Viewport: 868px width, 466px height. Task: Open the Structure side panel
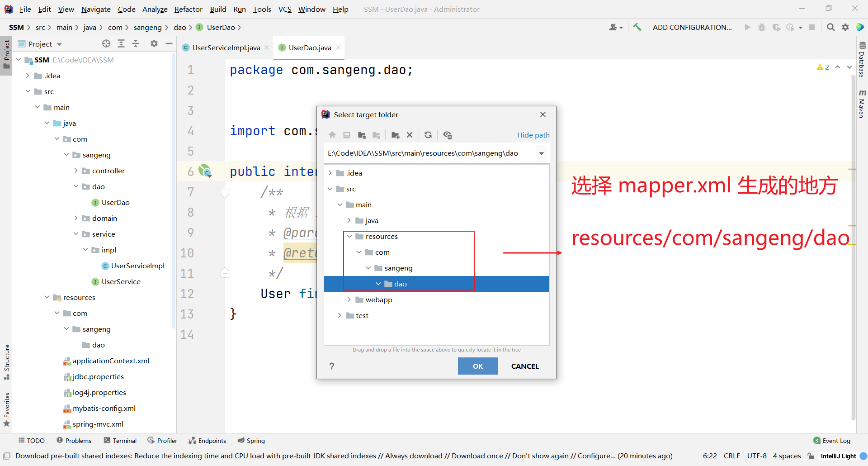(x=6, y=362)
